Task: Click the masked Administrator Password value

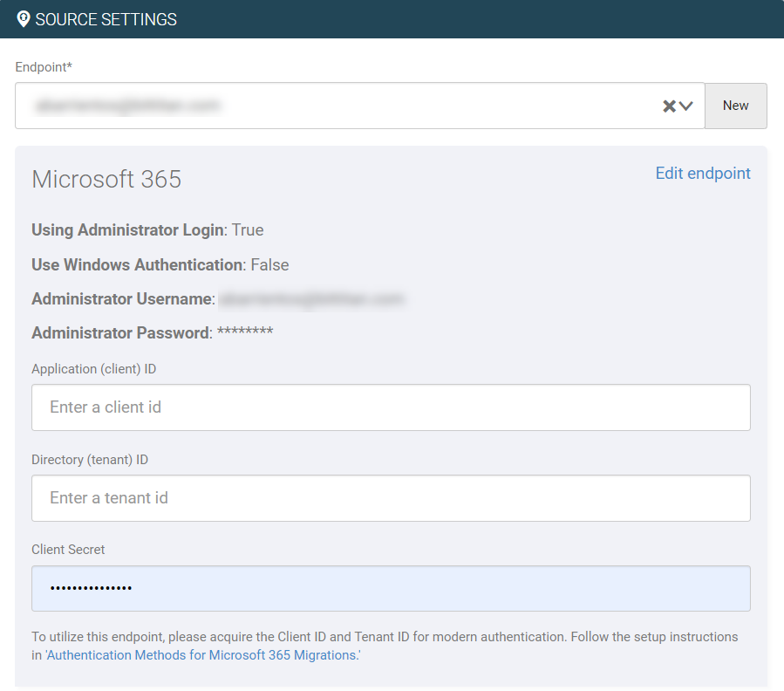Action: click(246, 332)
